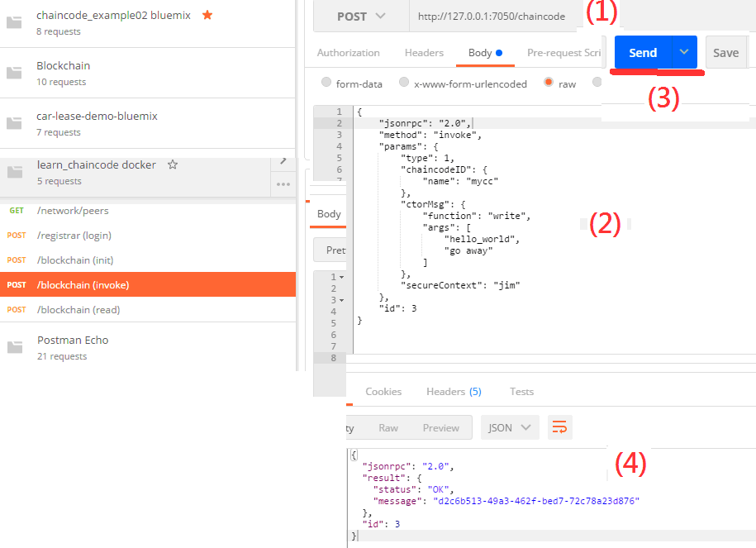Open the chaincode_example02 bluemix collection
The height and width of the screenshot is (548, 756).
click(148, 22)
